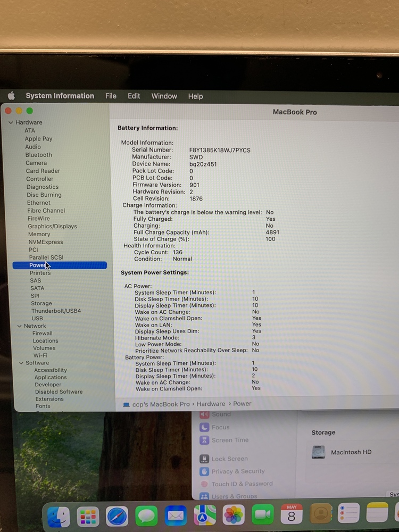Open Launchpad in the Dock
The image size is (399, 532).
[88, 517]
